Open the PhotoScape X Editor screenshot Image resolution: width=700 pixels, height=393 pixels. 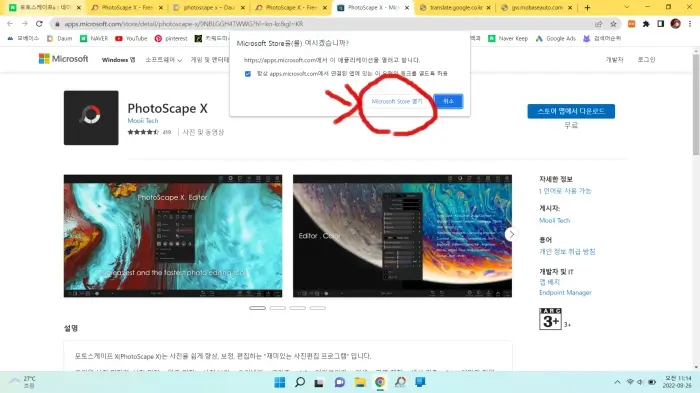pyautogui.click(x=173, y=236)
